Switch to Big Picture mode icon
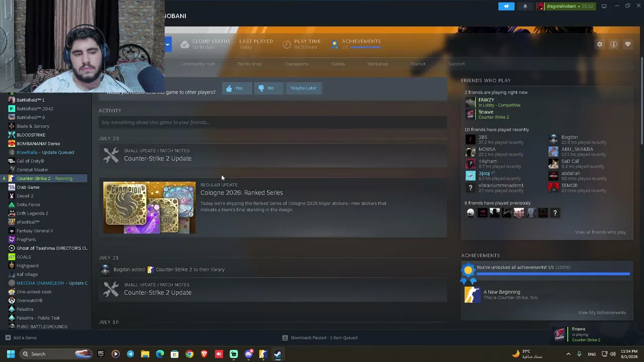This screenshot has width=644, height=362. tap(604, 6)
